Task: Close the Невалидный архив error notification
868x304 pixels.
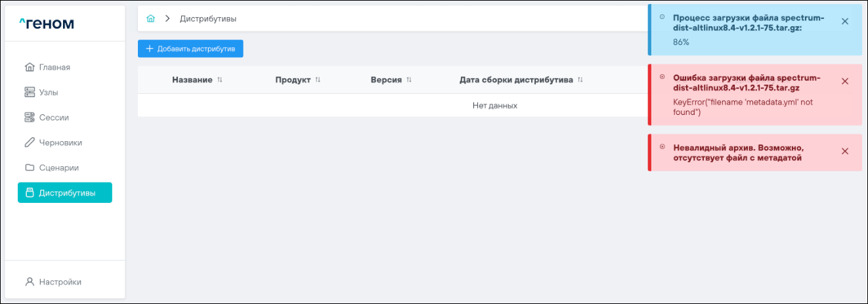Action: 845,151
